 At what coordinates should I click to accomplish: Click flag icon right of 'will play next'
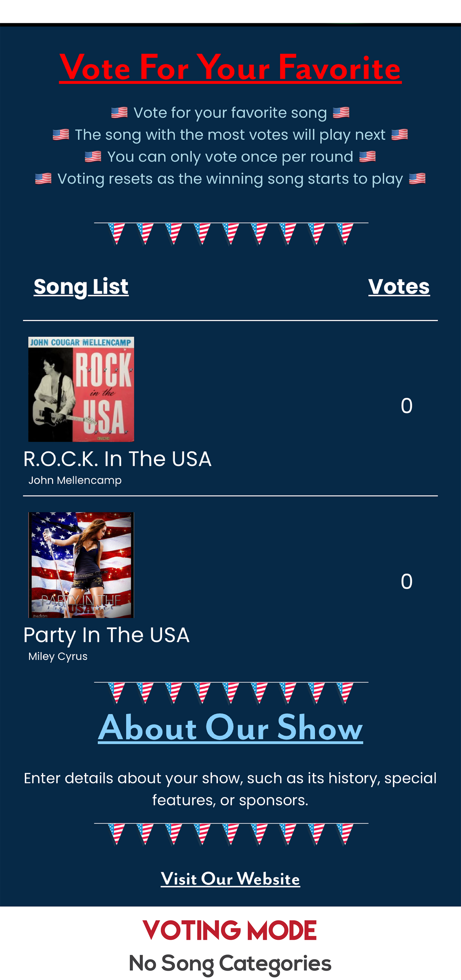[x=400, y=135]
